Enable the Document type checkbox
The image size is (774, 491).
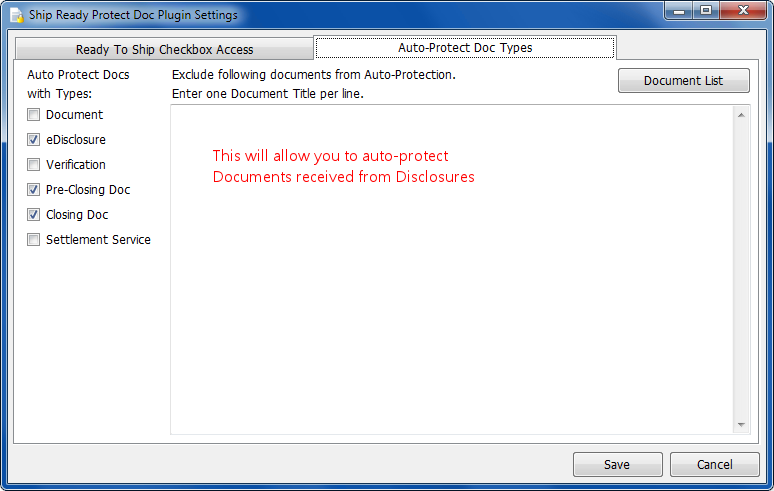(33, 114)
